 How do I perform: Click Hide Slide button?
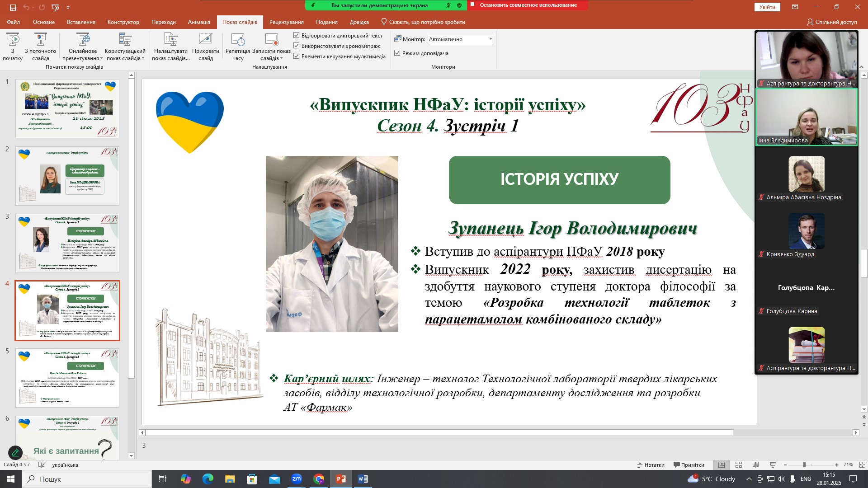206,47
